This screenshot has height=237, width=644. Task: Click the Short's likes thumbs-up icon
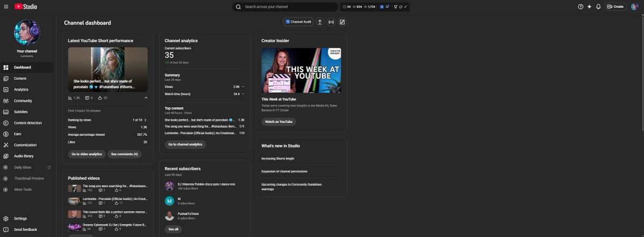100,98
